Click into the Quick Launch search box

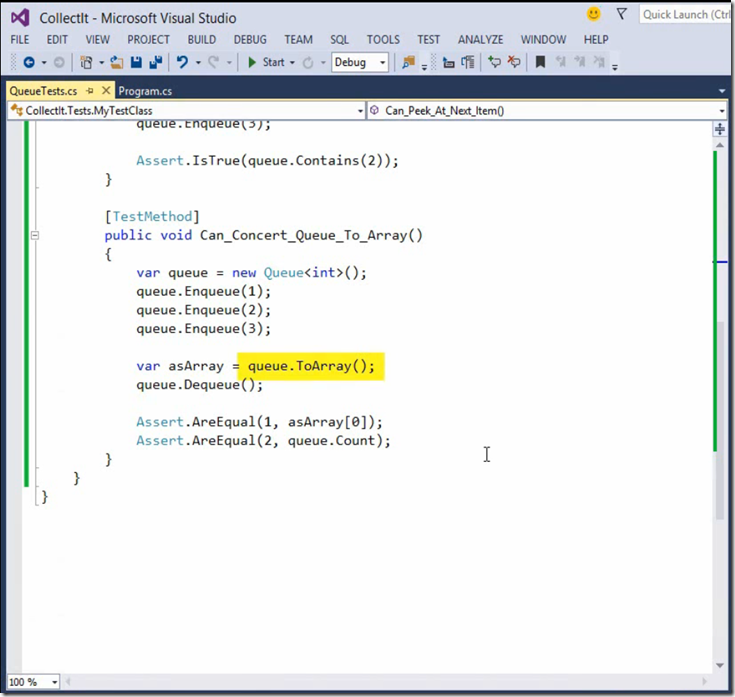685,15
